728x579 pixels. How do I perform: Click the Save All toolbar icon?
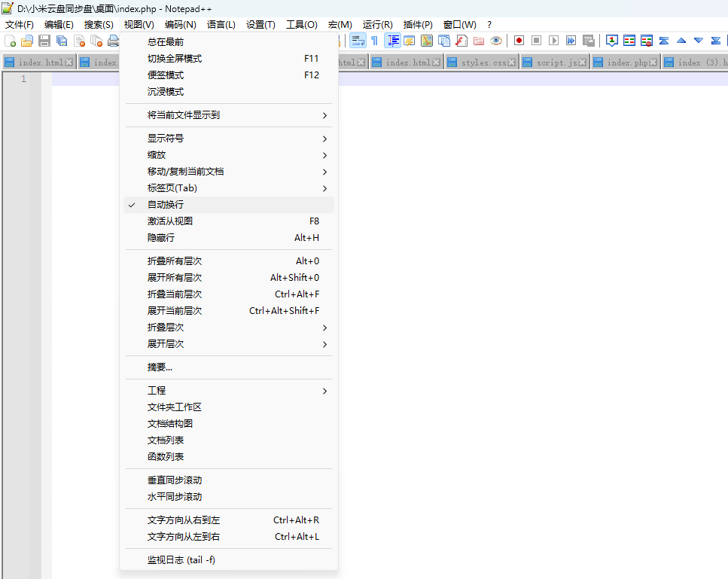click(60, 41)
